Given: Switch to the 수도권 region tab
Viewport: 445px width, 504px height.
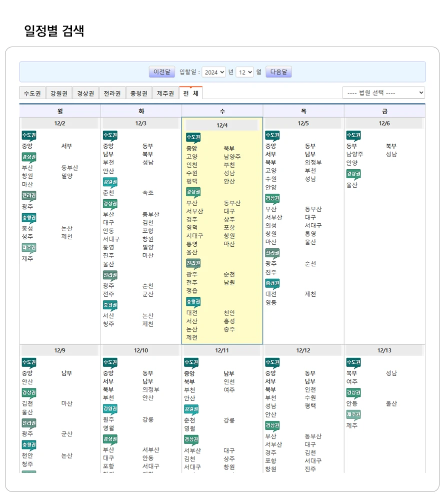Looking at the screenshot, I should pos(32,94).
